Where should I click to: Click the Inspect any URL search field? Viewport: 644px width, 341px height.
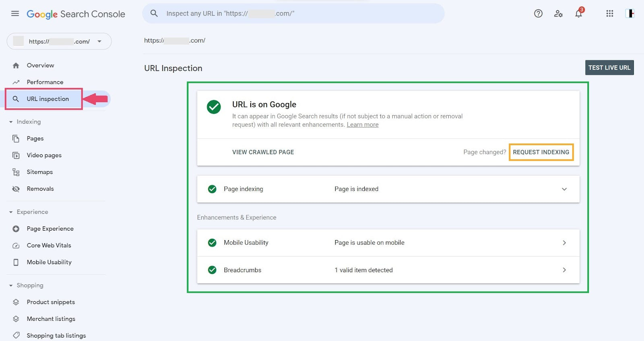[x=293, y=14]
